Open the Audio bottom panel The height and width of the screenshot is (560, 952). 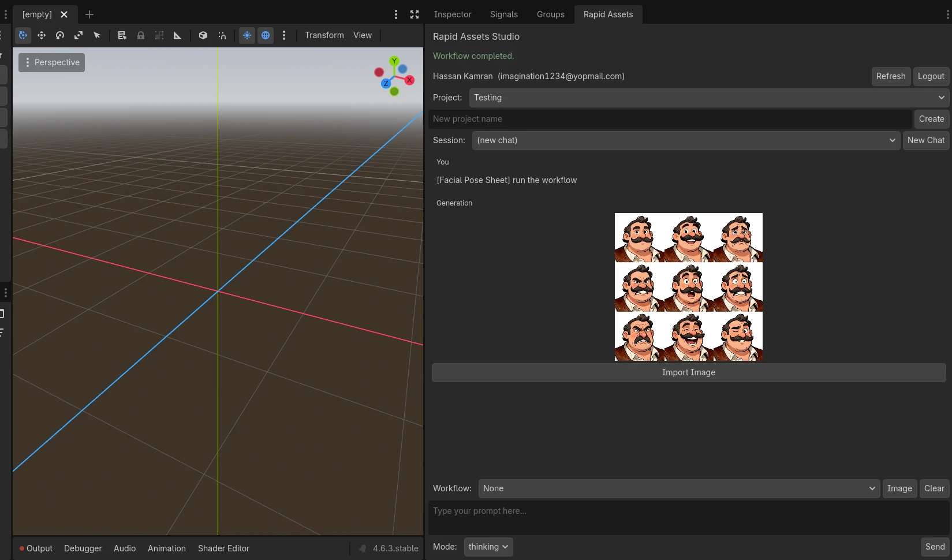click(x=125, y=548)
